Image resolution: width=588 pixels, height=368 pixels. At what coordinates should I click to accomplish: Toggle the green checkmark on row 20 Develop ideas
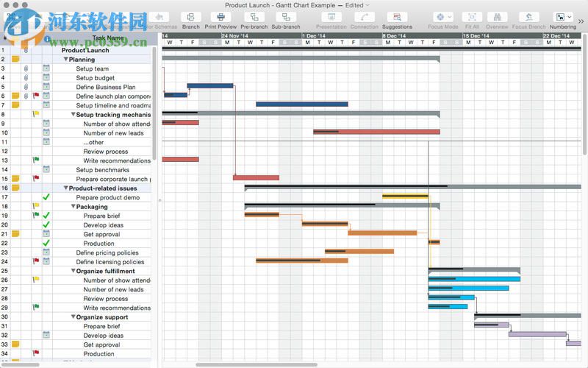(x=46, y=224)
